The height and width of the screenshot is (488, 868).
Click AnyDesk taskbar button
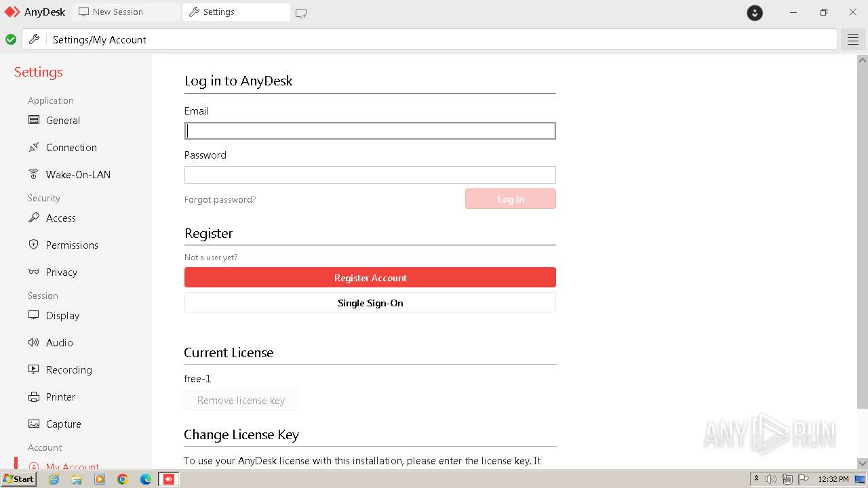(x=169, y=479)
